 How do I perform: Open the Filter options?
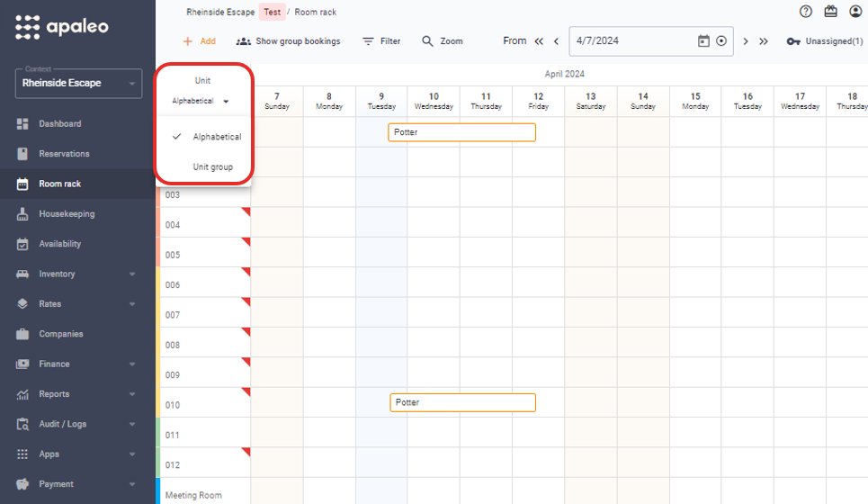[381, 41]
